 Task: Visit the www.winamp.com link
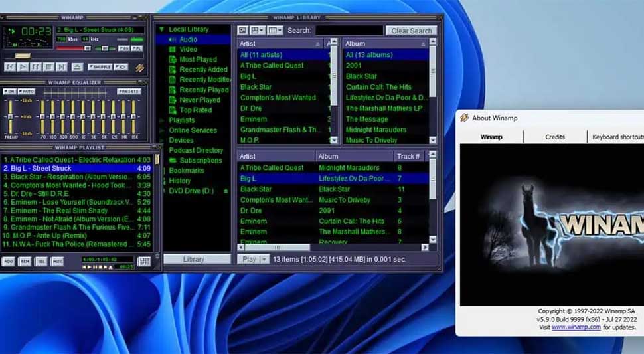pos(576,327)
